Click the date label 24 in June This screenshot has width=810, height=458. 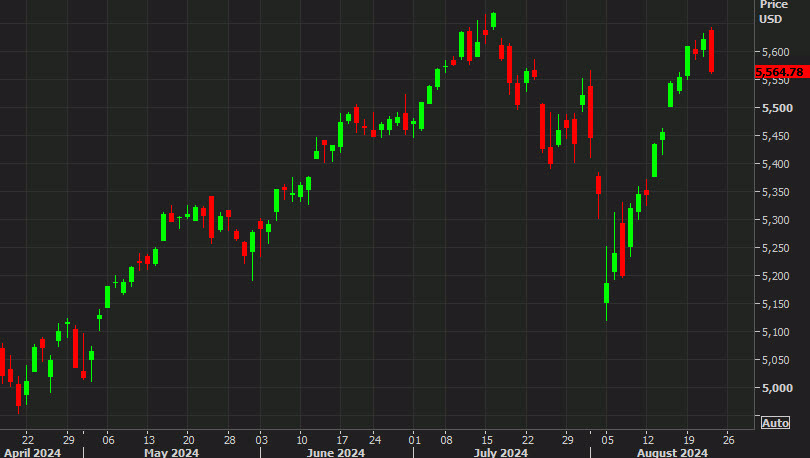[375, 440]
